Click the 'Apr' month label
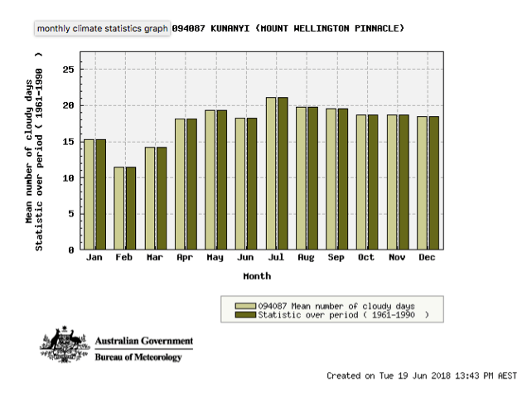Viewport: 532px width, 393px height. pyautogui.click(x=185, y=257)
